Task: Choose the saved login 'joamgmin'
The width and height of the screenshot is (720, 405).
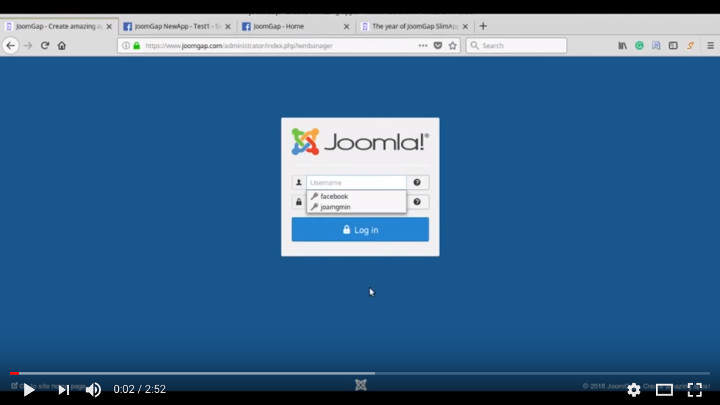Action: 356,207
